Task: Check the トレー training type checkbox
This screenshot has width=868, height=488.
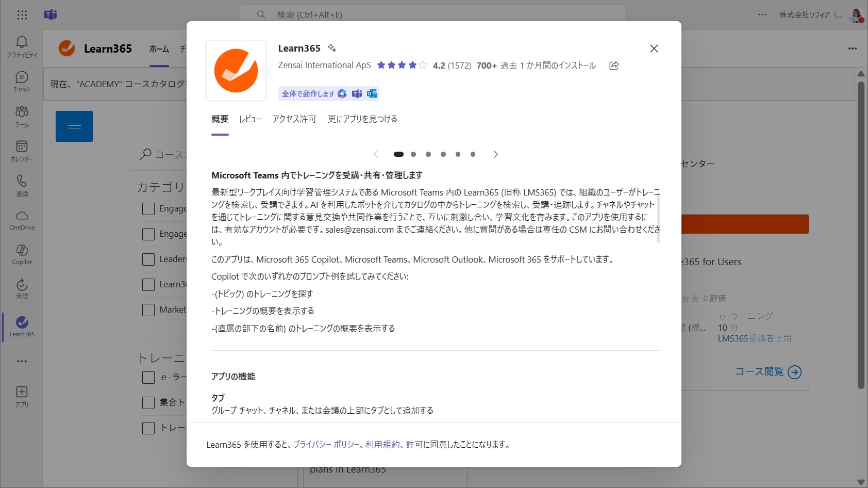Action: click(x=148, y=428)
